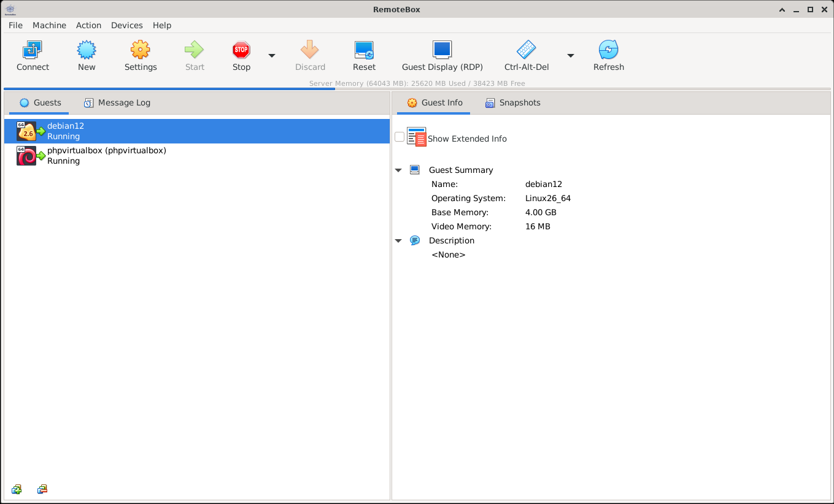Open guest Settings gear icon

click(141, 50)
